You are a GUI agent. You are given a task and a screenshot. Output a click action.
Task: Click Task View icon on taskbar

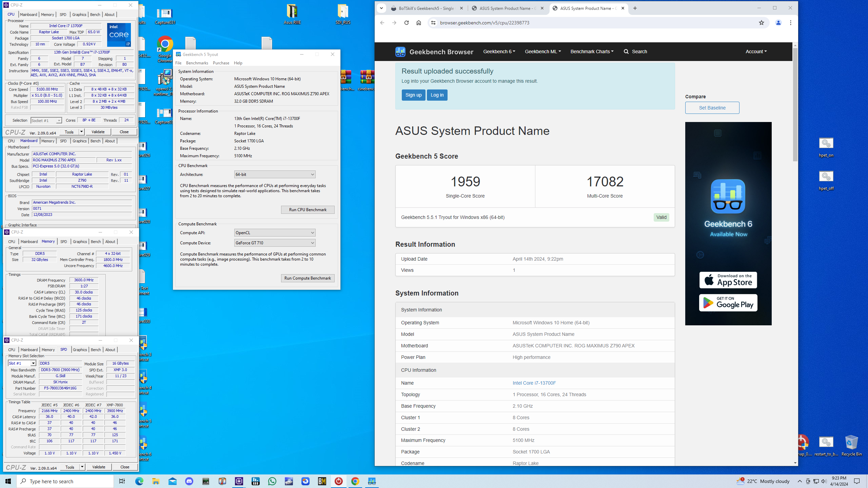tap(122, 481)
